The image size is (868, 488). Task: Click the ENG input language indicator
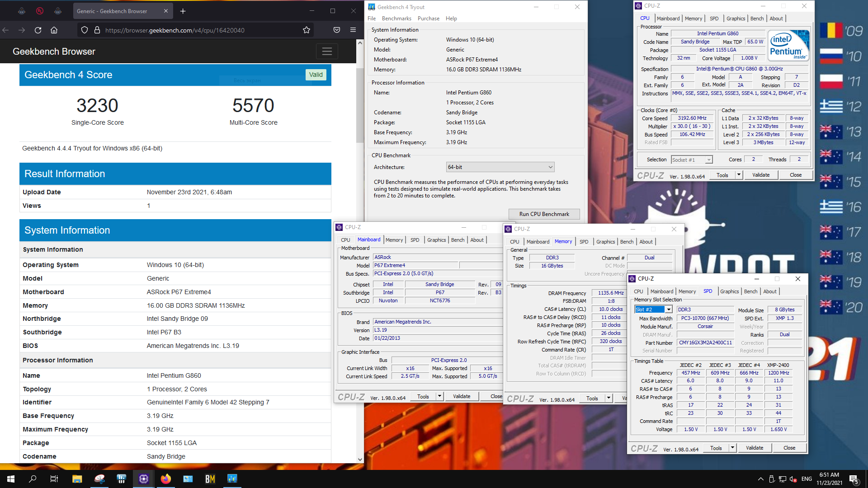point(807,479)
